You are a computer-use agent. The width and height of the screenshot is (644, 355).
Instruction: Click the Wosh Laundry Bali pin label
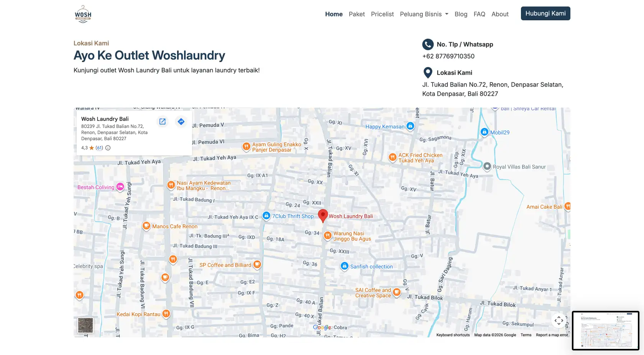click(351, 216)
